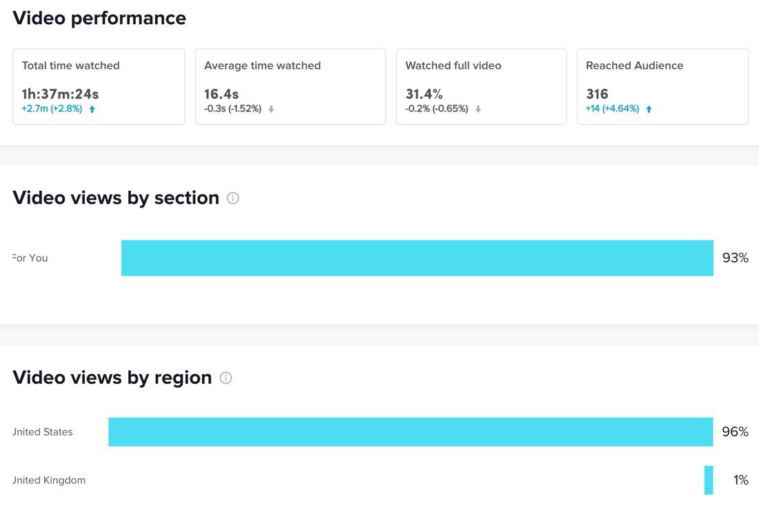Click info icon beside Video views by section
This screenshot has height=532, width=759.
pyautogui.click(x=233, y=198)
